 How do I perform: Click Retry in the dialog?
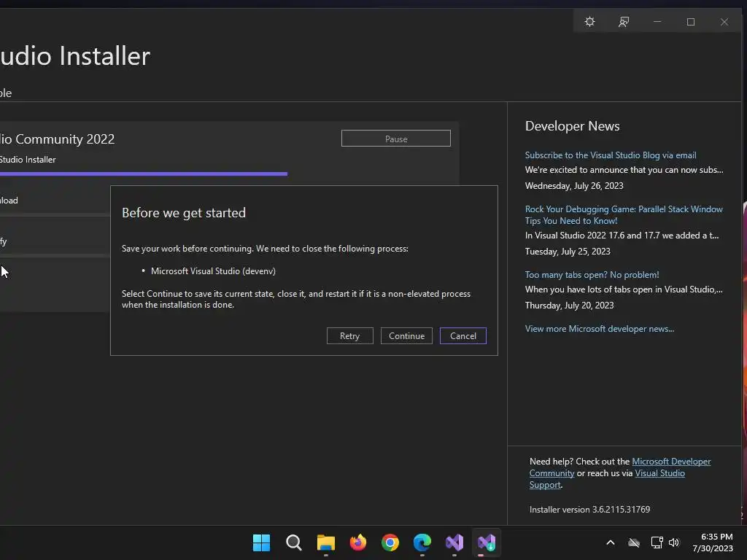click(349, 335)
